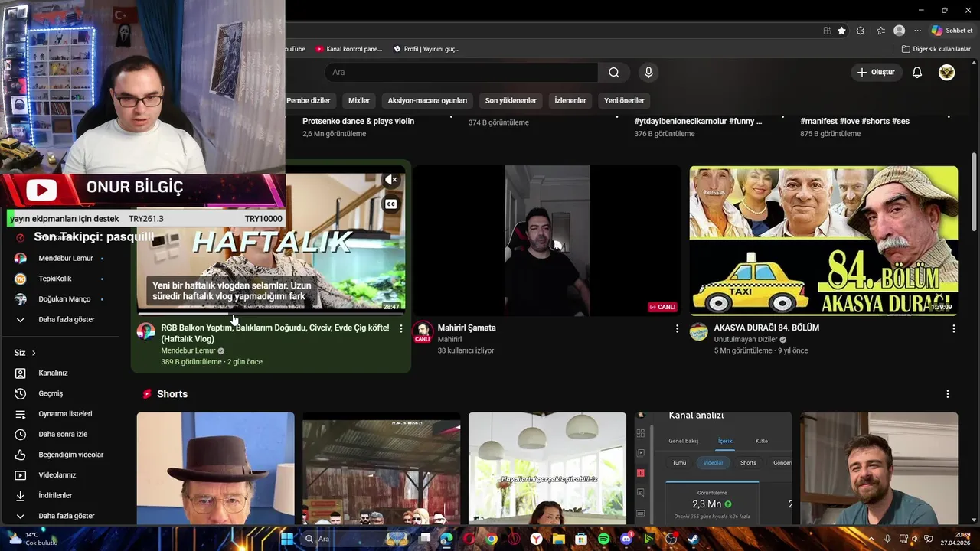Image resolution: width=980 pixels, height=551 pixels.
Task: Open the Short with man in hat
Action: click(x=215, y=468)
